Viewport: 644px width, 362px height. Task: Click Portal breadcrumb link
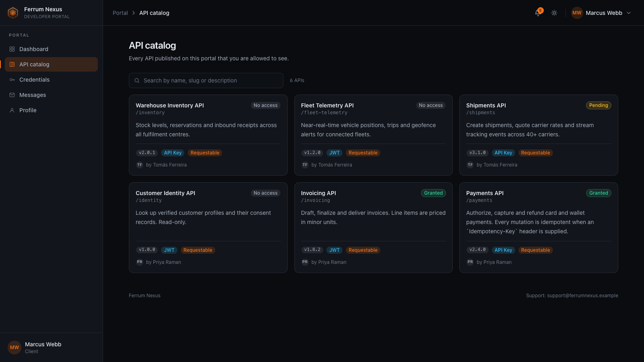click(x=120, y=13)
